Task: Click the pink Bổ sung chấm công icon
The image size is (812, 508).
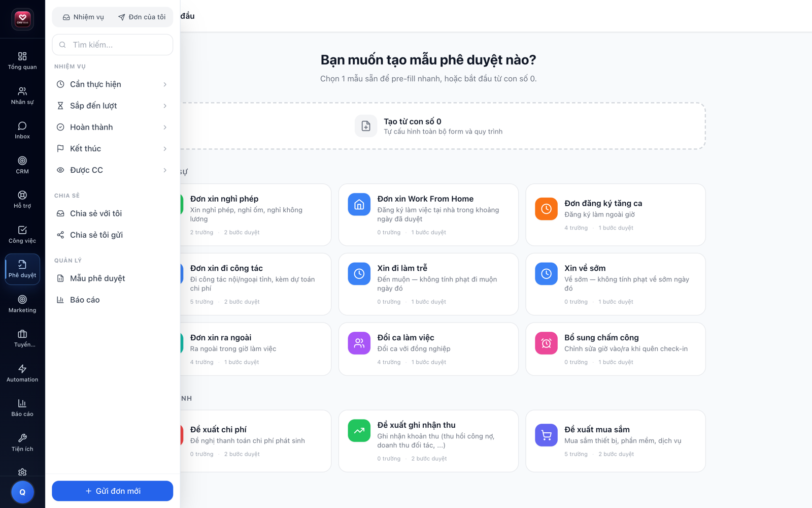Action: coord(546,343)
